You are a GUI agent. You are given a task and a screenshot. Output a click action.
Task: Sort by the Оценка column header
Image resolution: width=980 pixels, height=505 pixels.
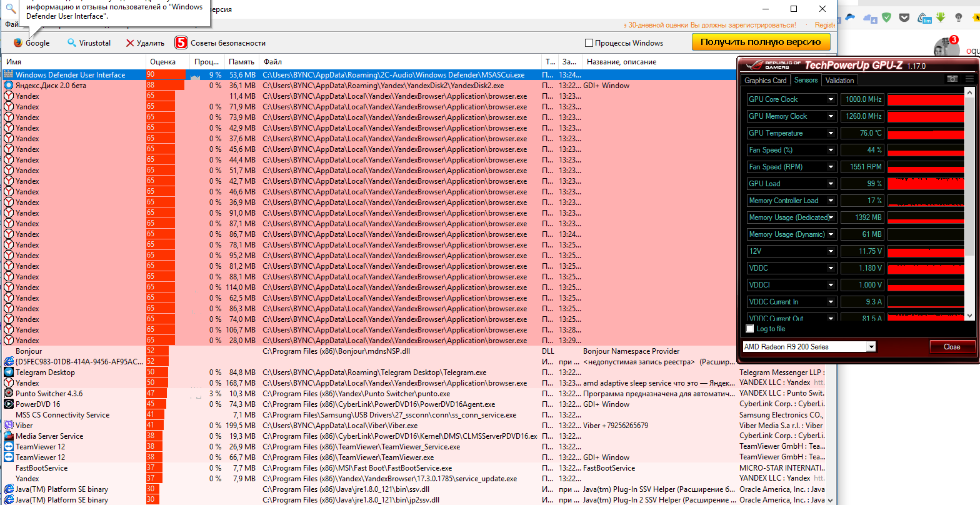[168, 62]
